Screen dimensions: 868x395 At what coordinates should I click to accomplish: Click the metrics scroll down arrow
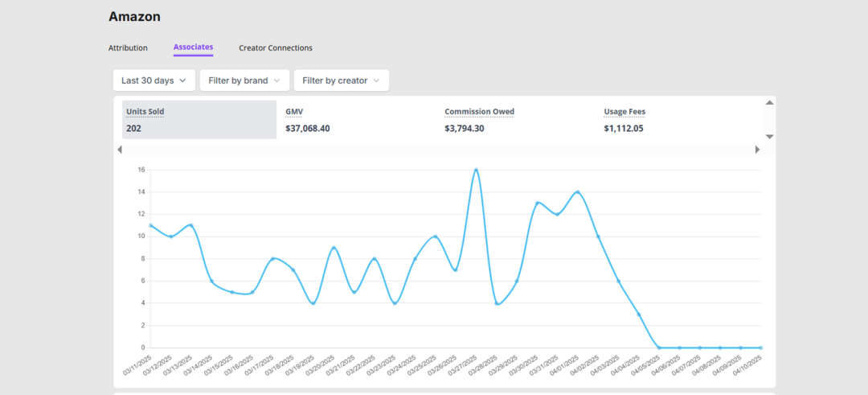769,136
